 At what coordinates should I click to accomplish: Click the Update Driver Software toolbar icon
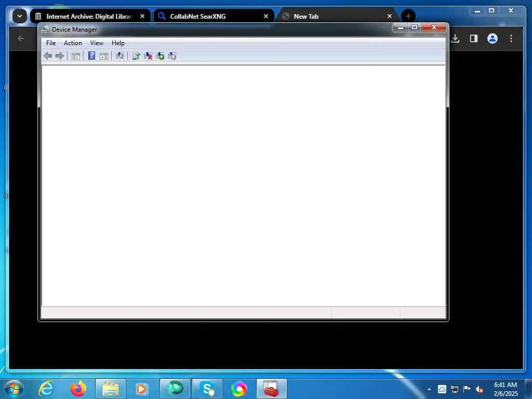[x=136, y=56]
